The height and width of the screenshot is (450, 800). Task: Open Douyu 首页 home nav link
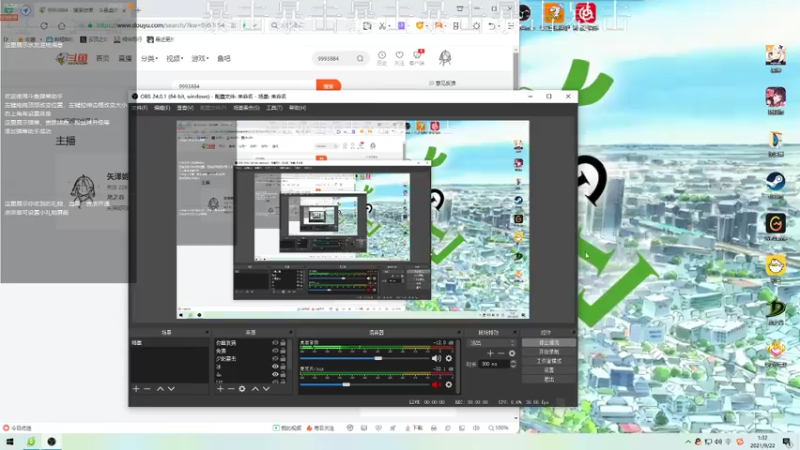tap(103, 59)
